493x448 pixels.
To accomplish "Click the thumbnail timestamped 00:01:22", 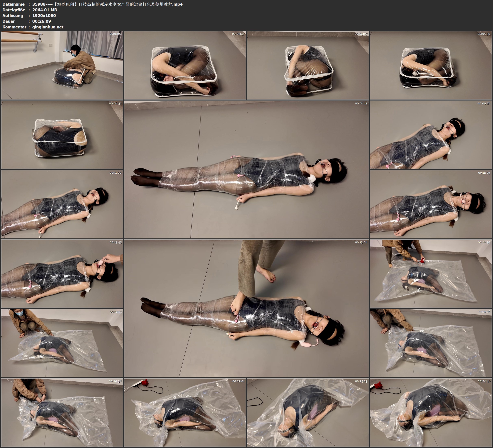I will click(62, 65).
